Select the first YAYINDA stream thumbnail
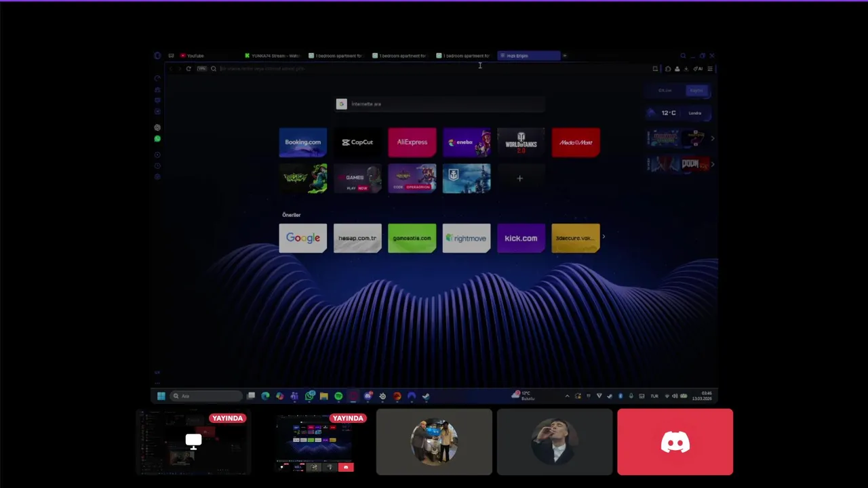Image resolution: width=868 pixels, height=488 pixels. point(193,442)
